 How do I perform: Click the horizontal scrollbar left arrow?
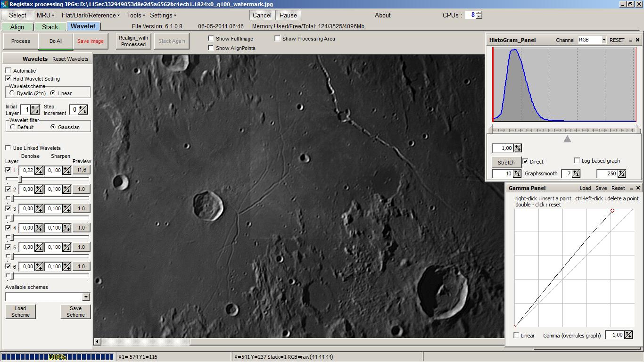tap(98, 342)
